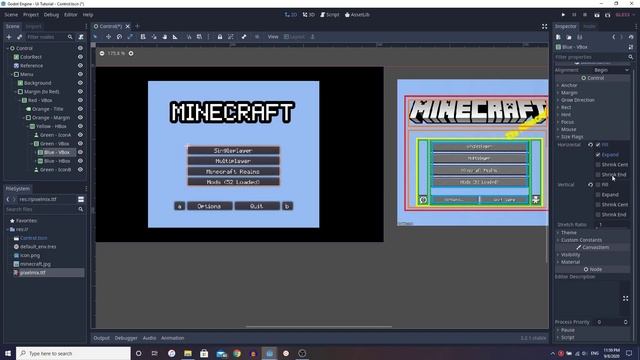Instance a scene with the link icon
Image resolution: width=640 pixels, height=360 pixels.
[x=19, y=37]
